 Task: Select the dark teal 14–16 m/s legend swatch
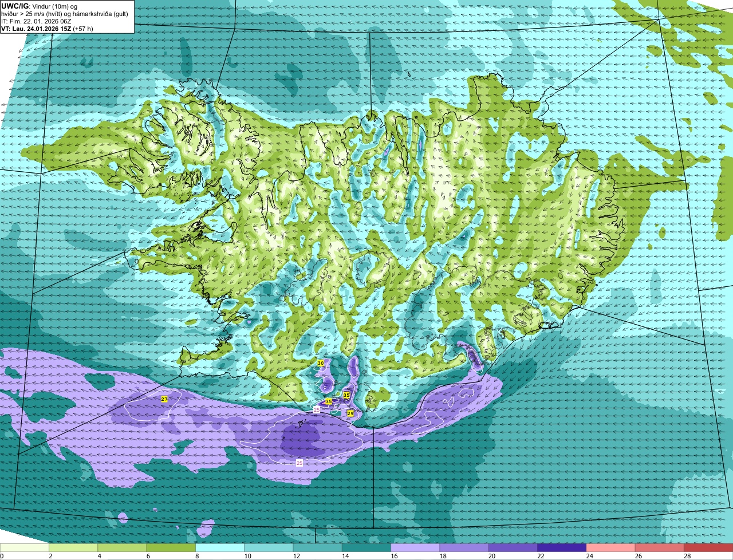point(366,548)
